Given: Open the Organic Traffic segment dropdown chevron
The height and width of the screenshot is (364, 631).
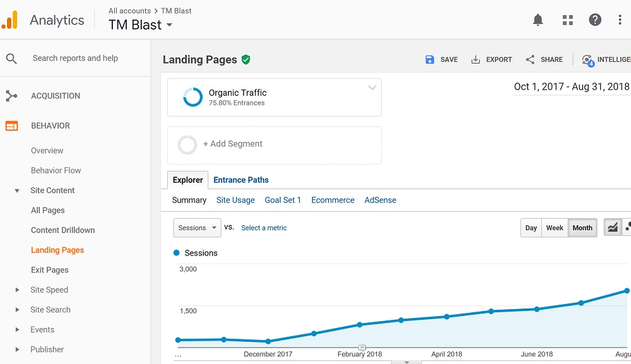Looking at the screenshot, I should point(372,87).
